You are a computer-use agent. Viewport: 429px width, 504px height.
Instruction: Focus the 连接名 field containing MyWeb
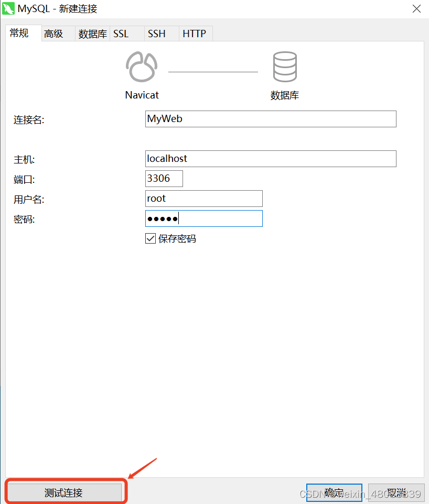click(271, 119)
